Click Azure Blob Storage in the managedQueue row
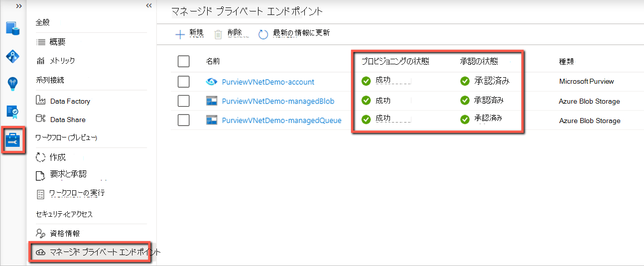 [x=590, y=121]
